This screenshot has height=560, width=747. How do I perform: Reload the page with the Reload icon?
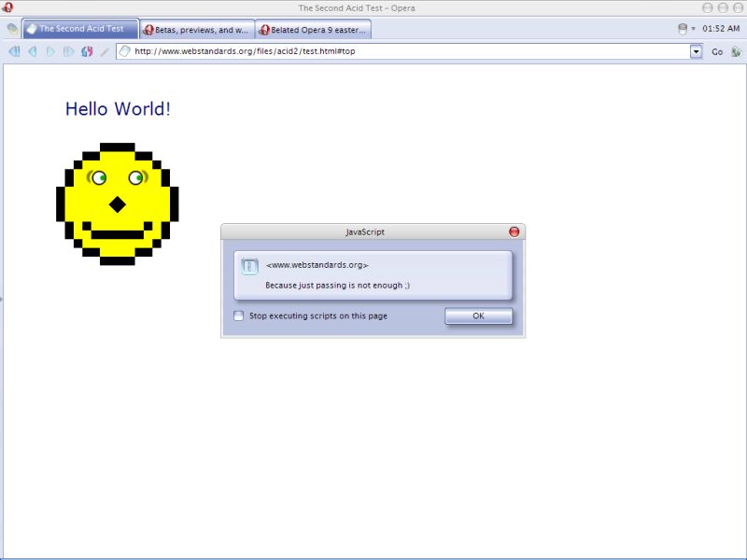point(87,51)
